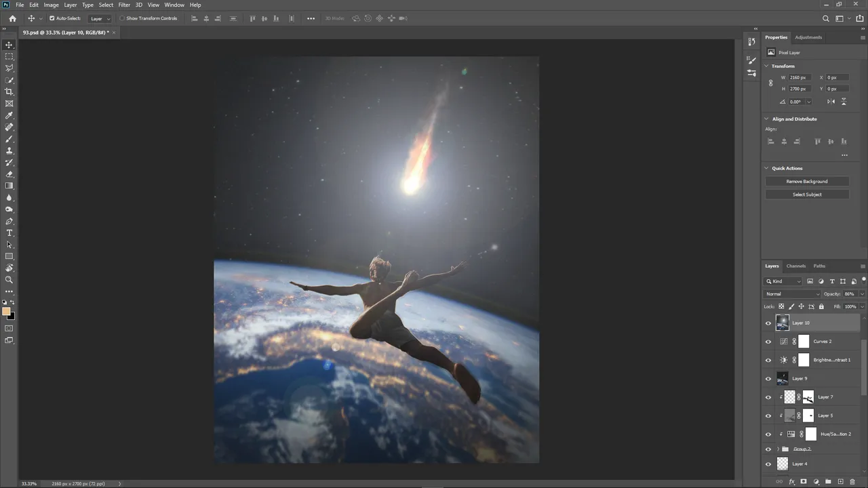Select the Pen tool
Screen dimensions: 868x488
click(9, 222)
